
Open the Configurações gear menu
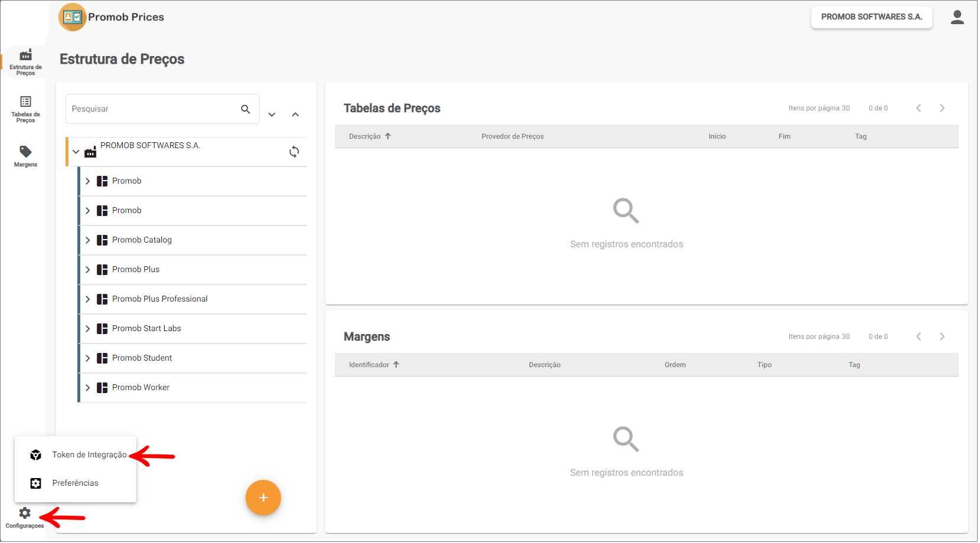tap(25, 517)
